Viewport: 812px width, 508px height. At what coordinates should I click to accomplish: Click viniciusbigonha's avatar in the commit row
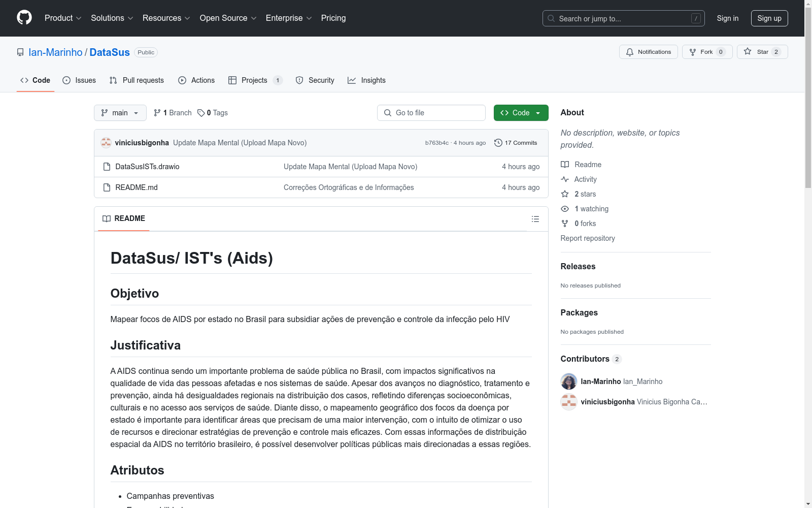(106, 143)
